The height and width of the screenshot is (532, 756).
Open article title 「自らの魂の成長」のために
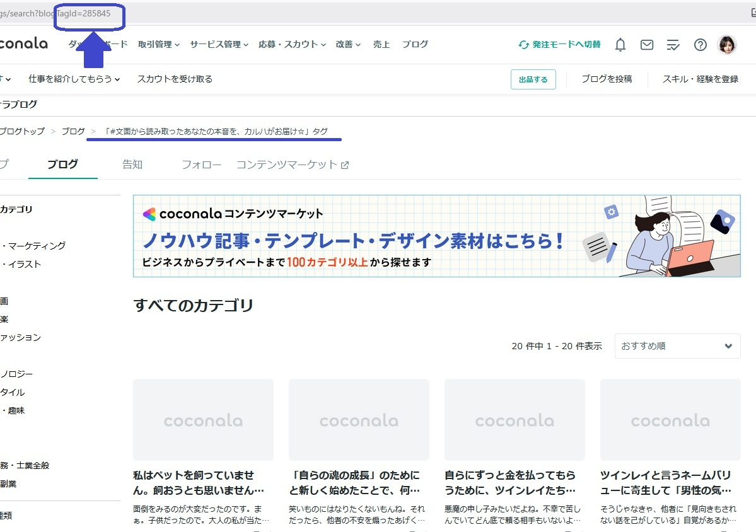coord(354,483)
